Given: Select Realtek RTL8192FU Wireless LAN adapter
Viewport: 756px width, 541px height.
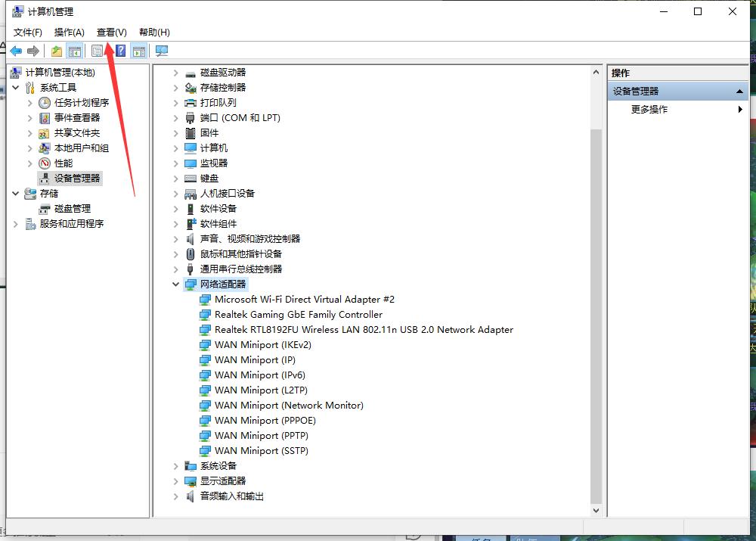Looking at the screenshot, I should (364, 330).
